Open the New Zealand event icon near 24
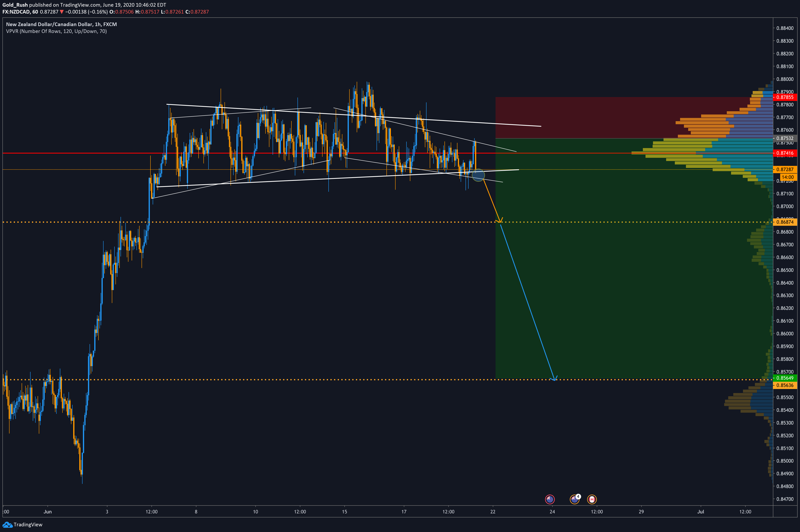This screenshot has height=532, width=800. tap(549, 499)
